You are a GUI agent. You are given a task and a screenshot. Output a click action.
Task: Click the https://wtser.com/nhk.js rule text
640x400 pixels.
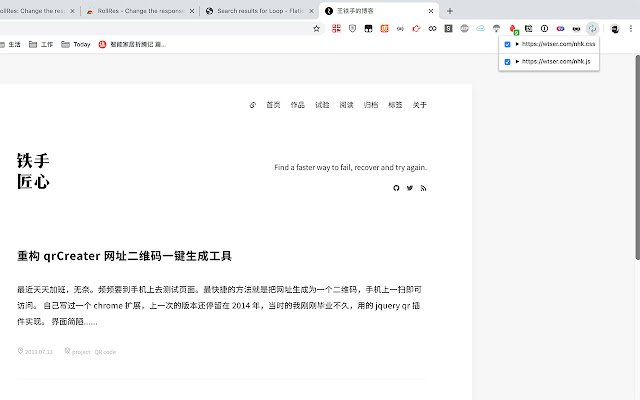point(556,61)
